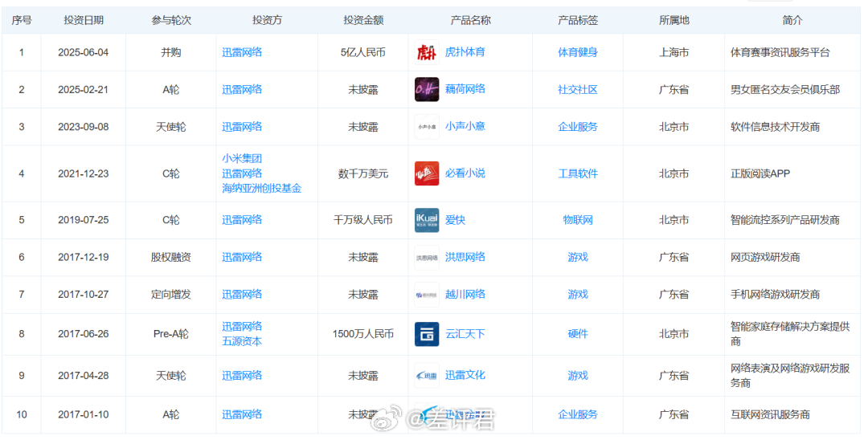Open the 藕荷网络 product link
Viewport: 868px width, 440px height.
point(465,89)
